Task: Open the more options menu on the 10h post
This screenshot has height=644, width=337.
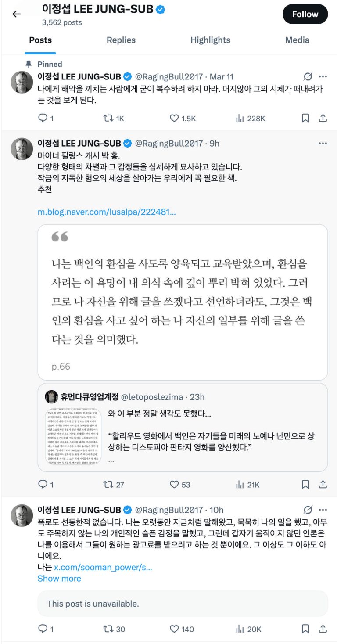Action: pos(322,510)
